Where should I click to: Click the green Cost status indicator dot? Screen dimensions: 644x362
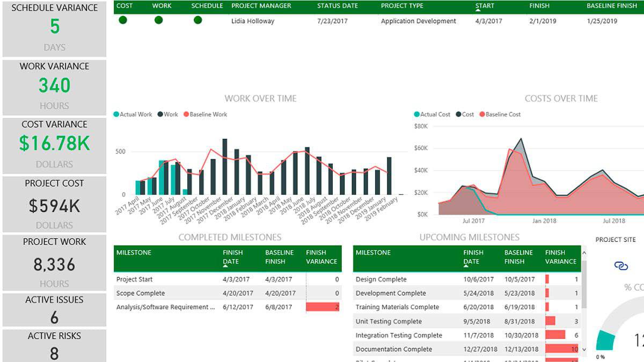(x=123, y=21)
